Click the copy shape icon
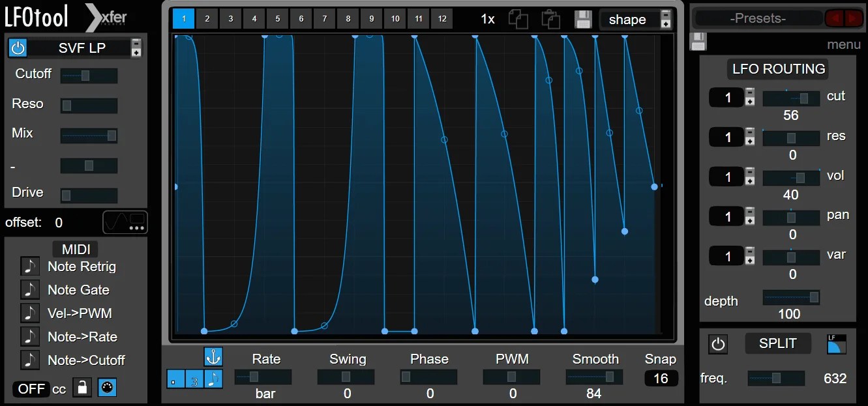 (518, 19)
